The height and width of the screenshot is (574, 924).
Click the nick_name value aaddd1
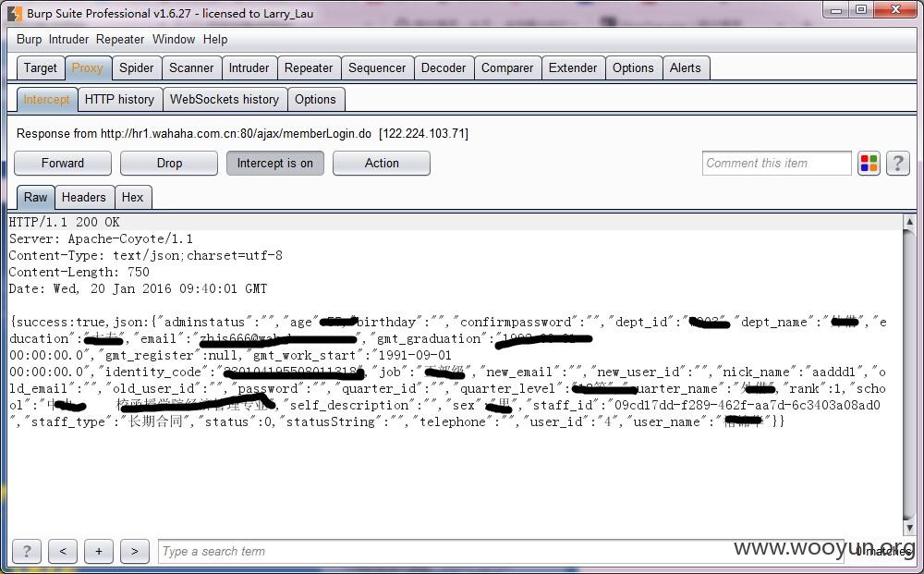point(833,372)
